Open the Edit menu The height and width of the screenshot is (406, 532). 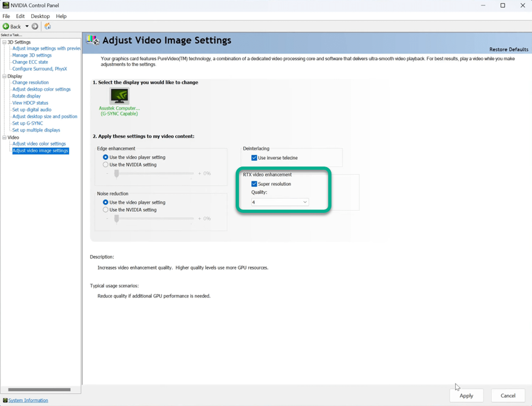(x=20, y=16)
